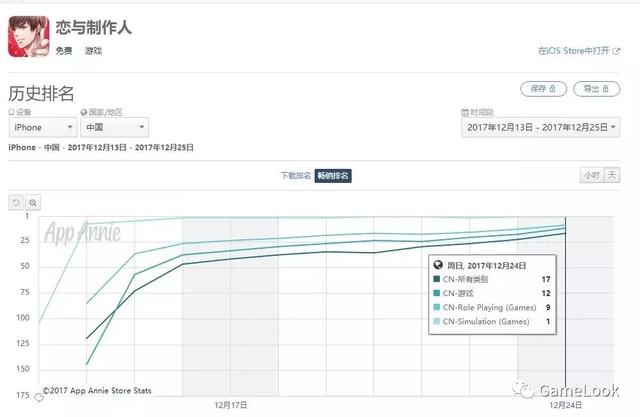The height and width of the screenshot is (417, 640).
Task: Toggle chart to 小时 hourly view
Action: pos(592,175)
